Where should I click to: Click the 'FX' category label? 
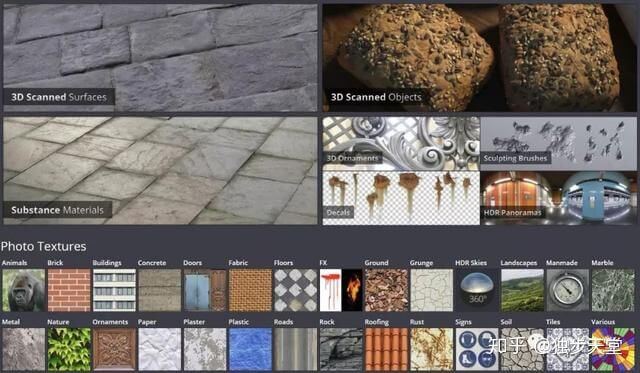[323, 263]
